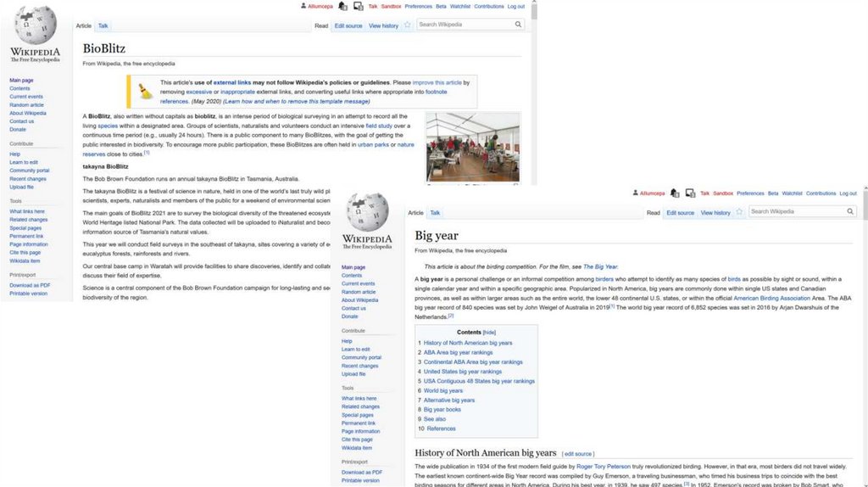Image resolution: width=868 pixels, height=487 pixels.
Task: Open alerts bell icon in BioBlitz window
Action: tap(342, 6)
